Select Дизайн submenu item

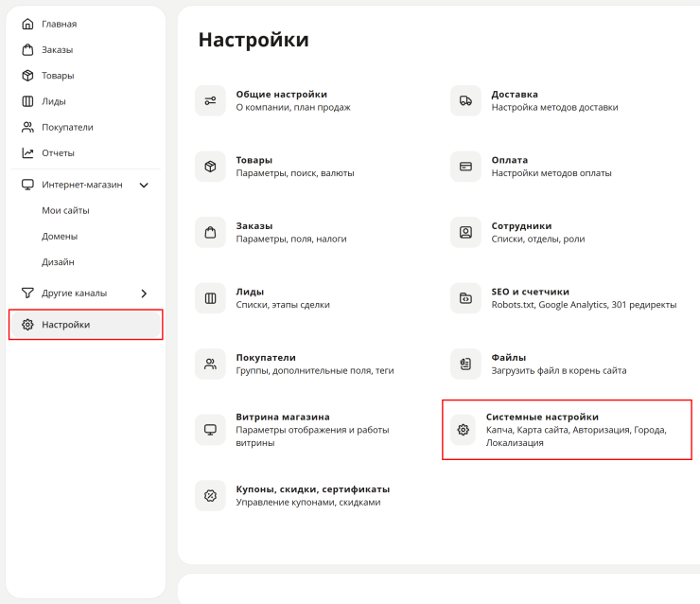[x=58, y=262]
